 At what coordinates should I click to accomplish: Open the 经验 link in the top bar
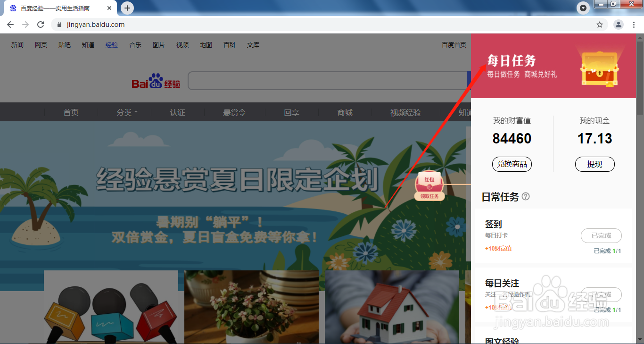[112, 45]
